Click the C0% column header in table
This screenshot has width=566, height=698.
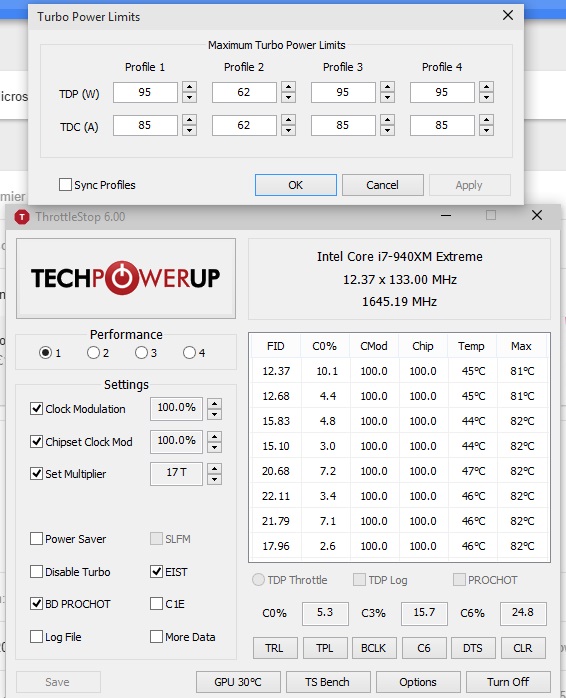325,346
